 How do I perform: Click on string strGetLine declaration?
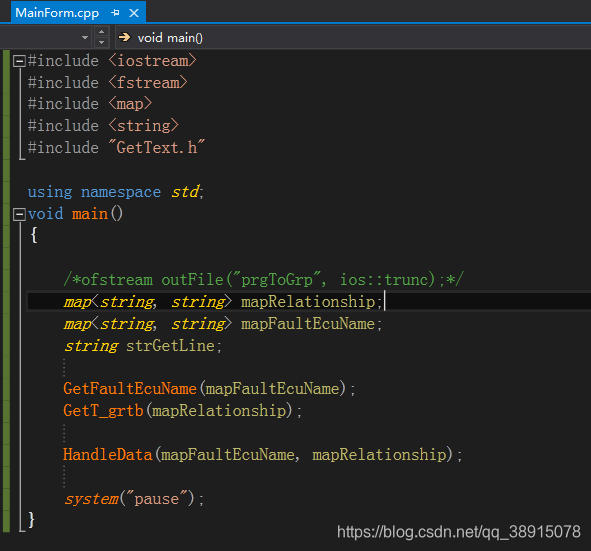coord(143,346)
